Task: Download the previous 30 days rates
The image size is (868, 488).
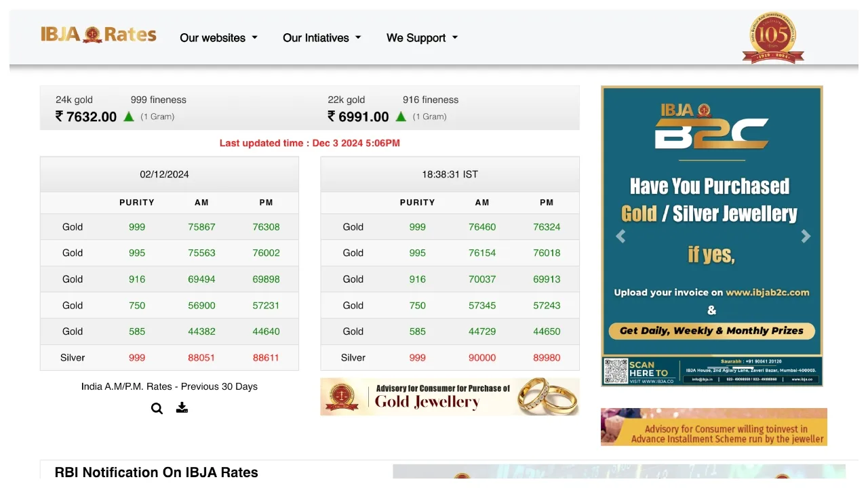Action: pos(182,407)
